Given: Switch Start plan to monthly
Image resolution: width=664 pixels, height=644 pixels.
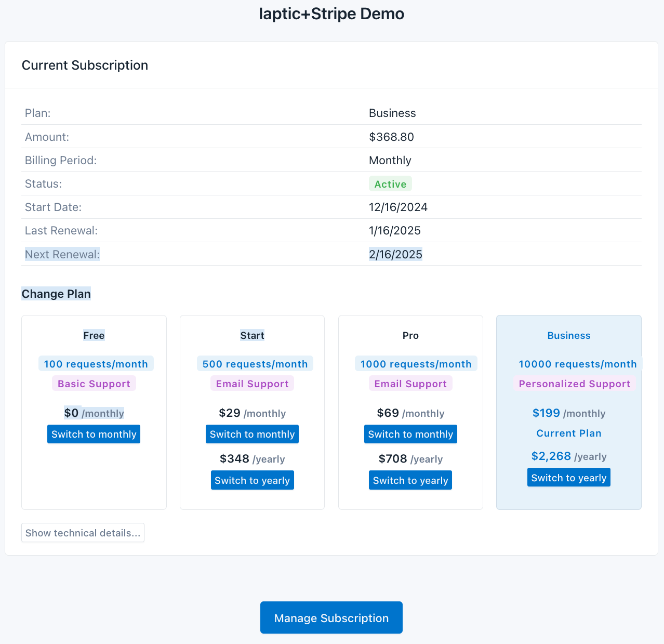Looking at the screenshot, I should coord(252,434).
